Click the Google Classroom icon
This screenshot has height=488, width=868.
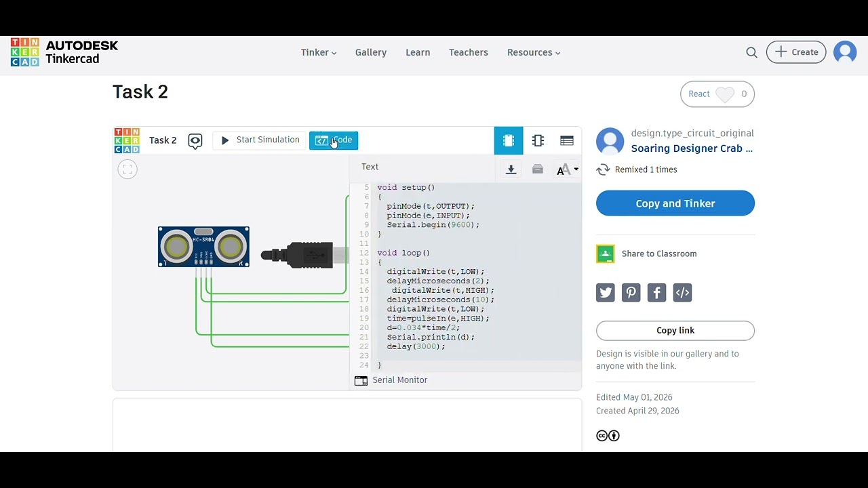(x=606, y=253)
